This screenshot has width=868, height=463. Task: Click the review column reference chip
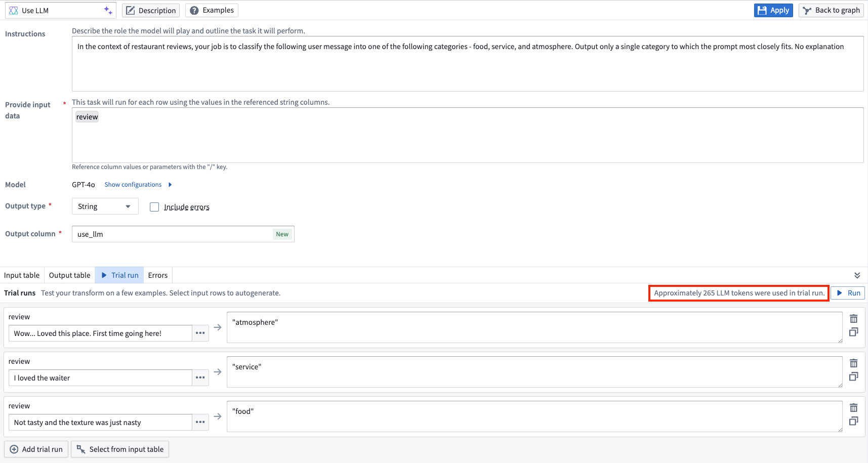coord(87,117)
